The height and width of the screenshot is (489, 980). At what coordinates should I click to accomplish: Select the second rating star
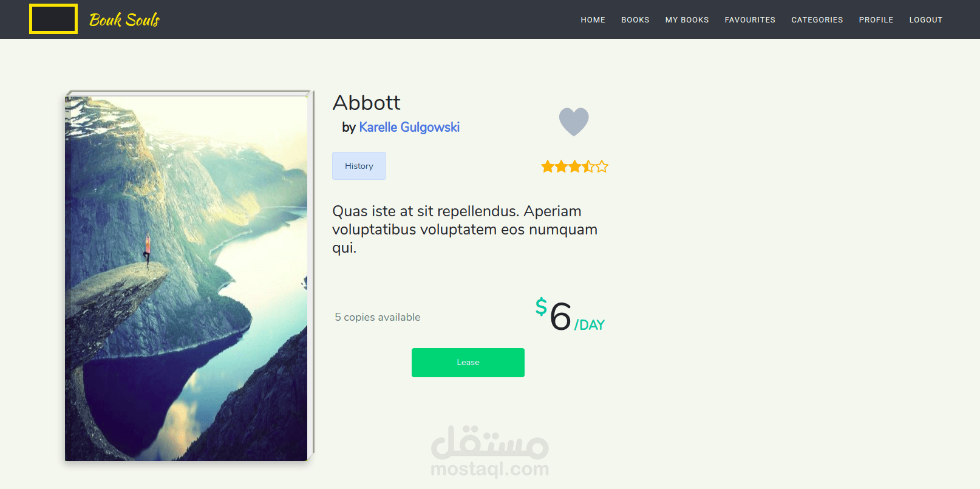pos(561,166)
